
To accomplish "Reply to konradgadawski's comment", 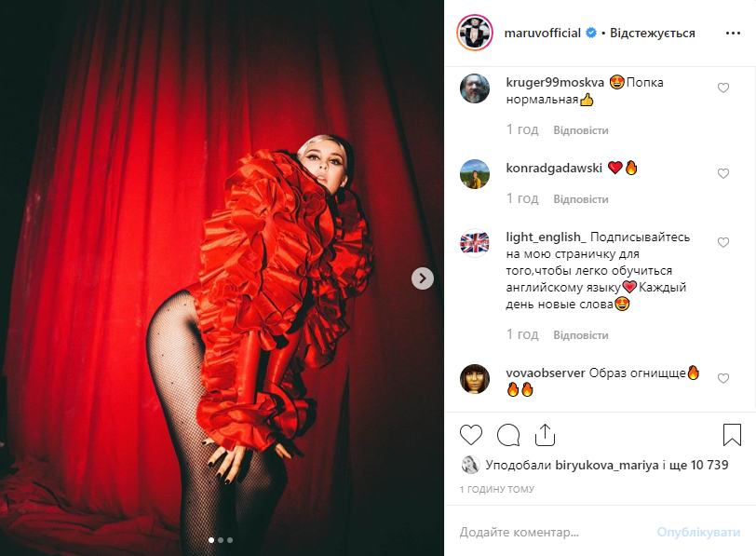I will point(581,199).
